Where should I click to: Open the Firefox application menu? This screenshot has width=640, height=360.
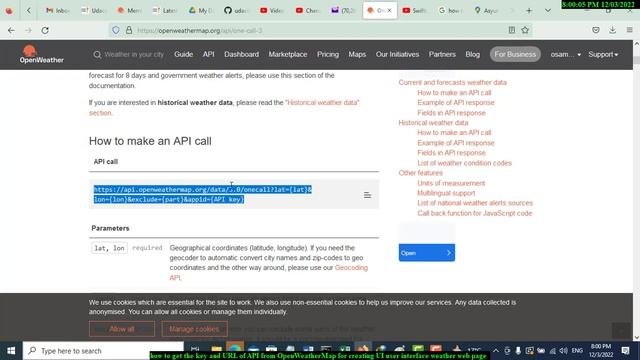[x=629, y=30]
